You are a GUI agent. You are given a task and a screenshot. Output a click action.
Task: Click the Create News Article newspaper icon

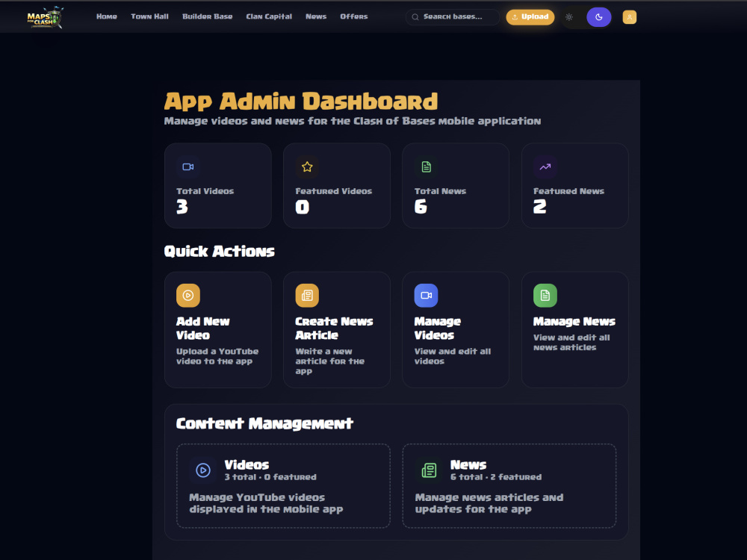(x=307, y=295)
